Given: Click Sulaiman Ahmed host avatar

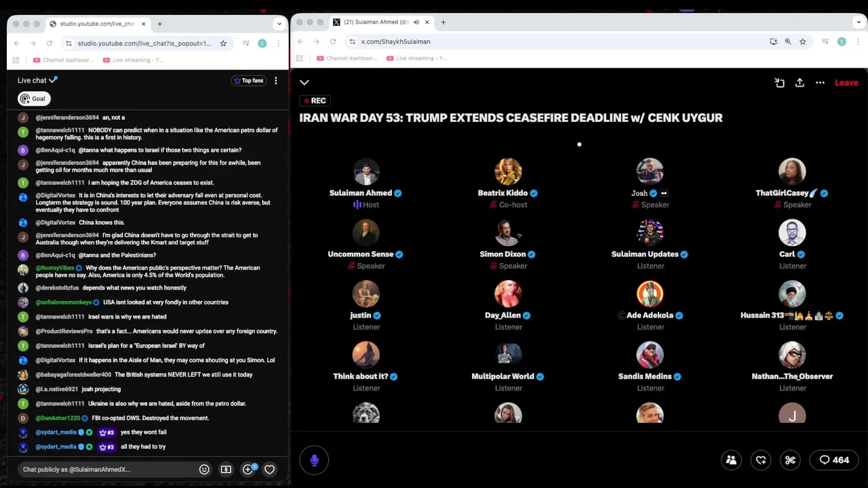Looking at the screenshot, I should pyautogui.click(x=366, y=172).
